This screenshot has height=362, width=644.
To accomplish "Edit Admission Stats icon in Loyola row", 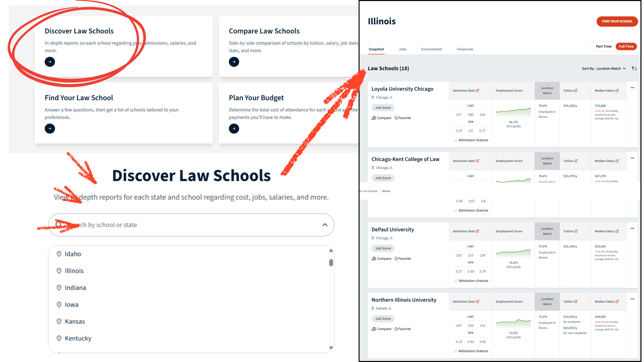I will 477,90.
